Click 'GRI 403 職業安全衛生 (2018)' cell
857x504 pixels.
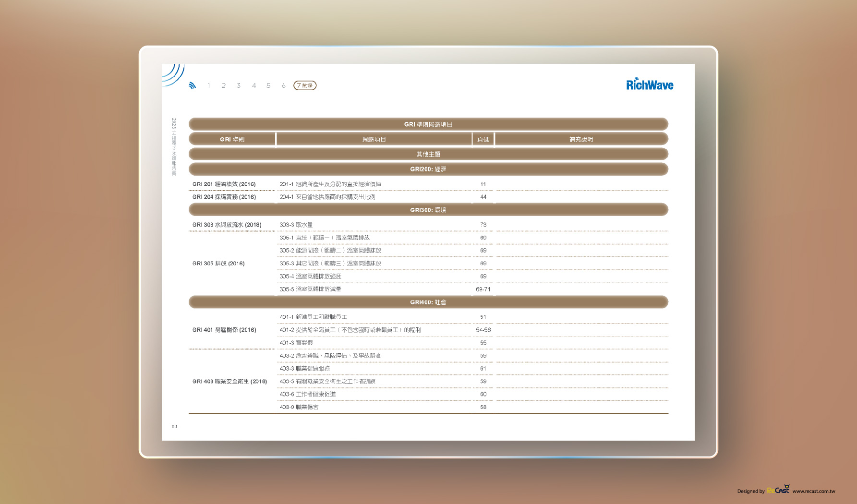click(229, 382)
